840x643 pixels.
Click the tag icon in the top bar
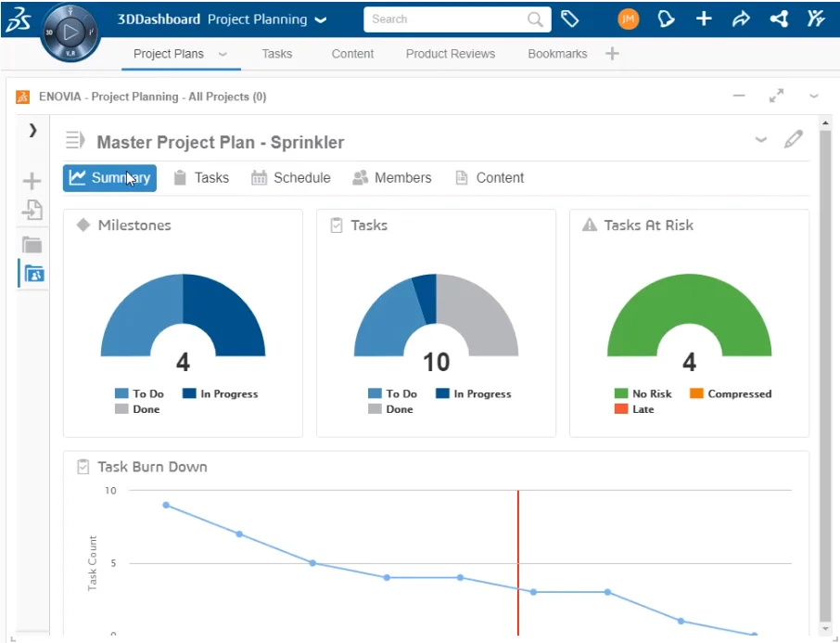pyautogui.click(x=571, y=19)
